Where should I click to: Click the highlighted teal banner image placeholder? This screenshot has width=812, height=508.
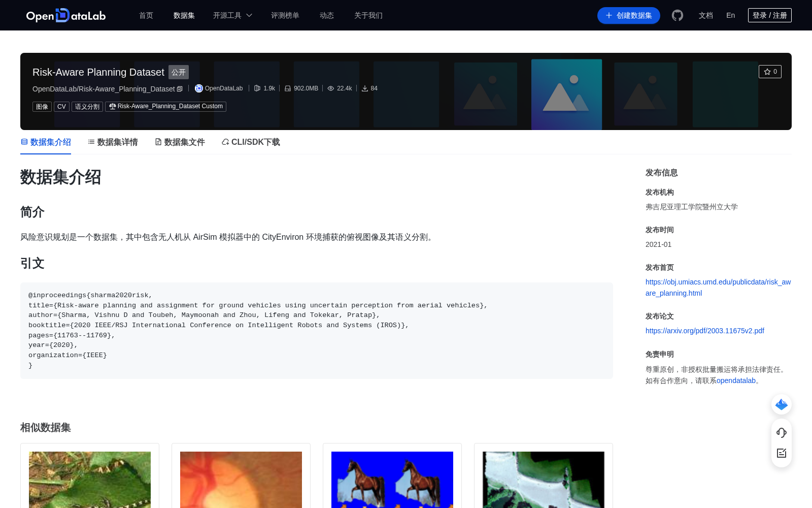click(567, 94)
